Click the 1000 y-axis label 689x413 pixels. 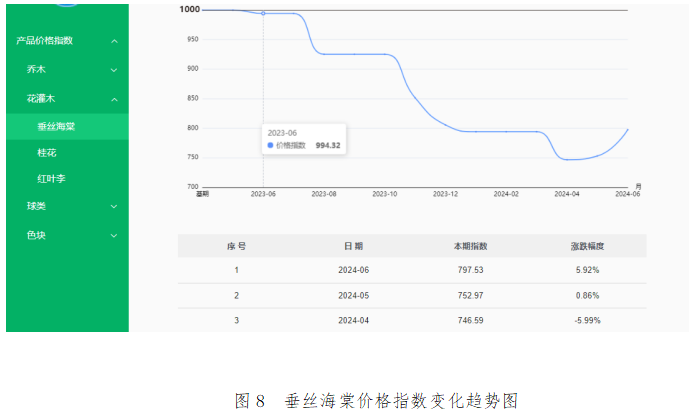189,9
